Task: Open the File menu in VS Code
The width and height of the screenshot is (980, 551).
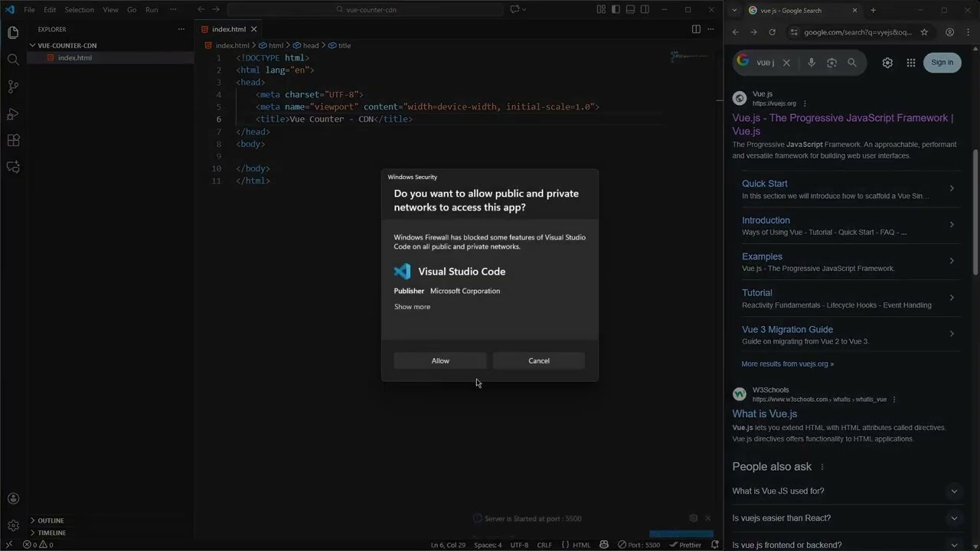Action: tap(29, 10)
